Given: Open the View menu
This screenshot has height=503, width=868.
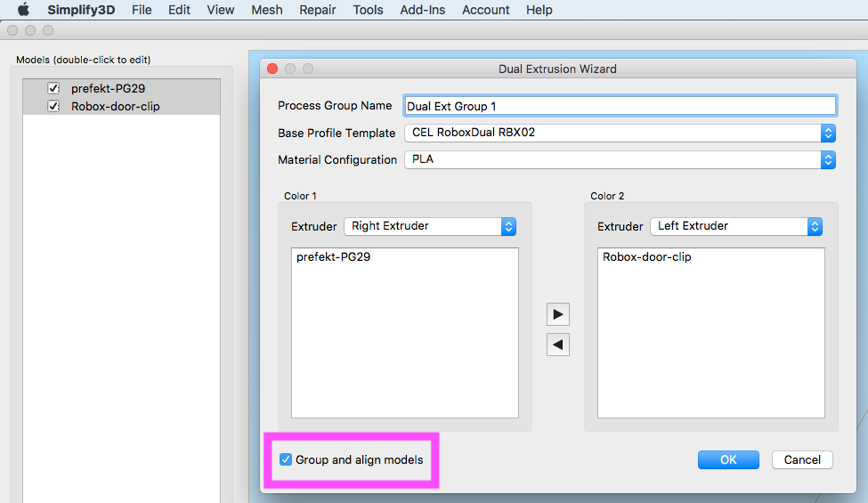Looking at the screenshot, I should (220, 10).
